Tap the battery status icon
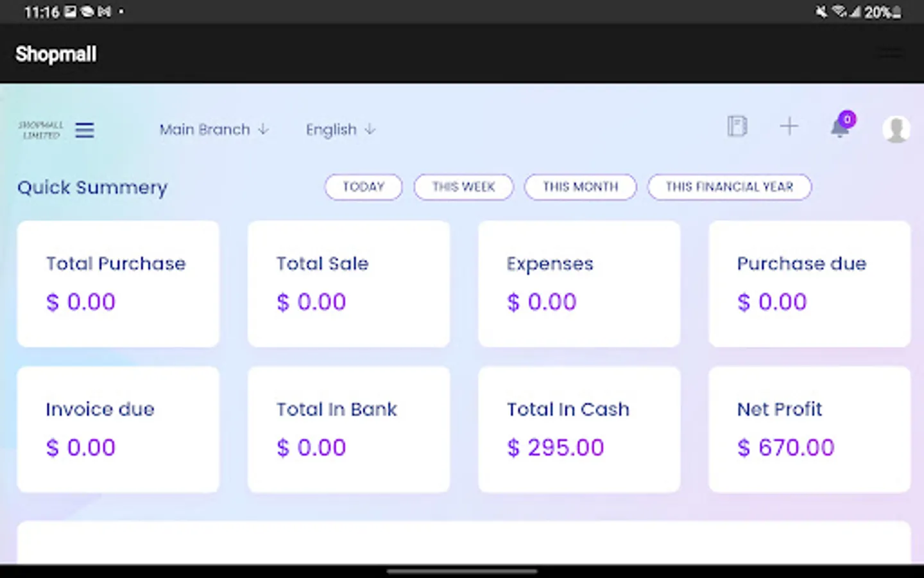 point(896,12)
